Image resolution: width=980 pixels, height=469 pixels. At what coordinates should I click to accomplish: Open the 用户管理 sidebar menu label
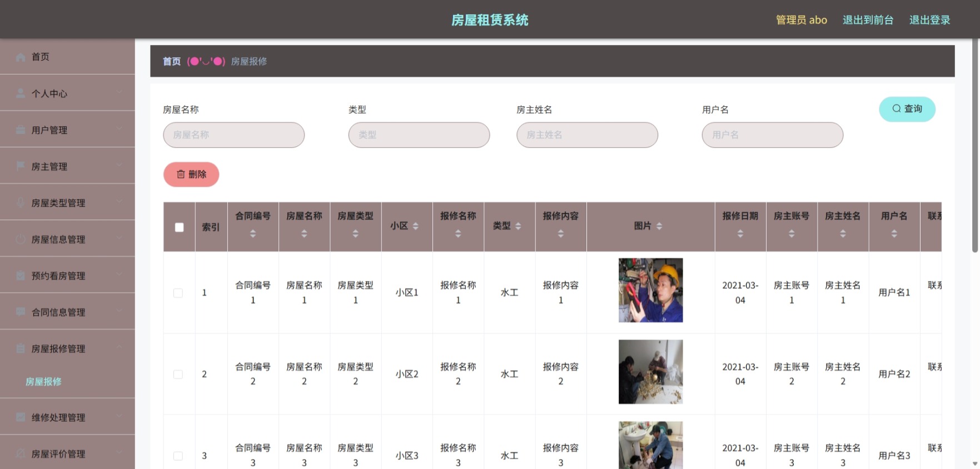pyautogui.click(x=49, y=130)
